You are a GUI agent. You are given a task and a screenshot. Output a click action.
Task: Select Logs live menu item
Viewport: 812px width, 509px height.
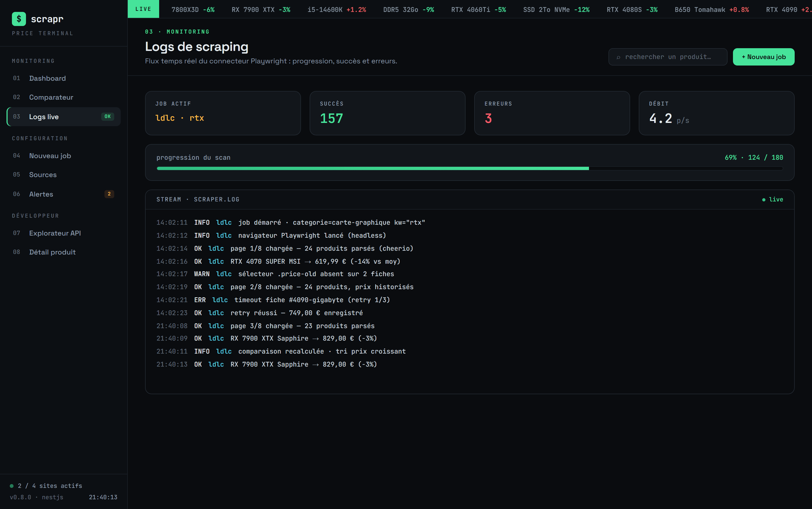[64, 117]
